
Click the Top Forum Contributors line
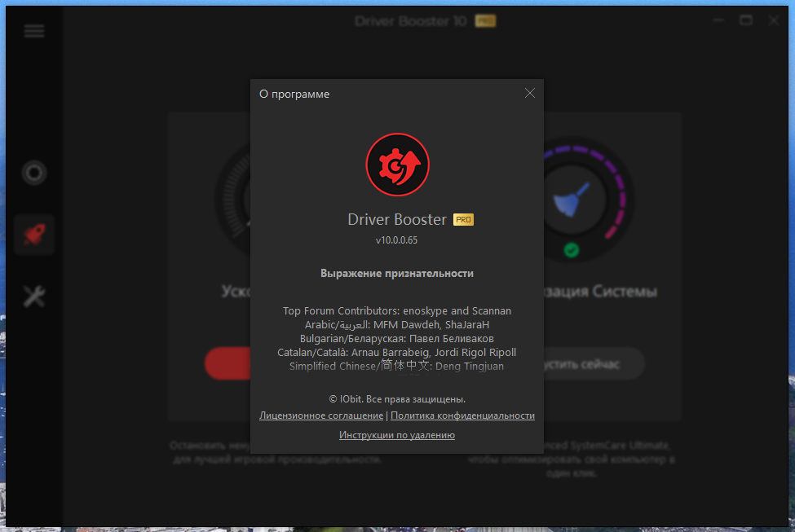click(397, 311)
